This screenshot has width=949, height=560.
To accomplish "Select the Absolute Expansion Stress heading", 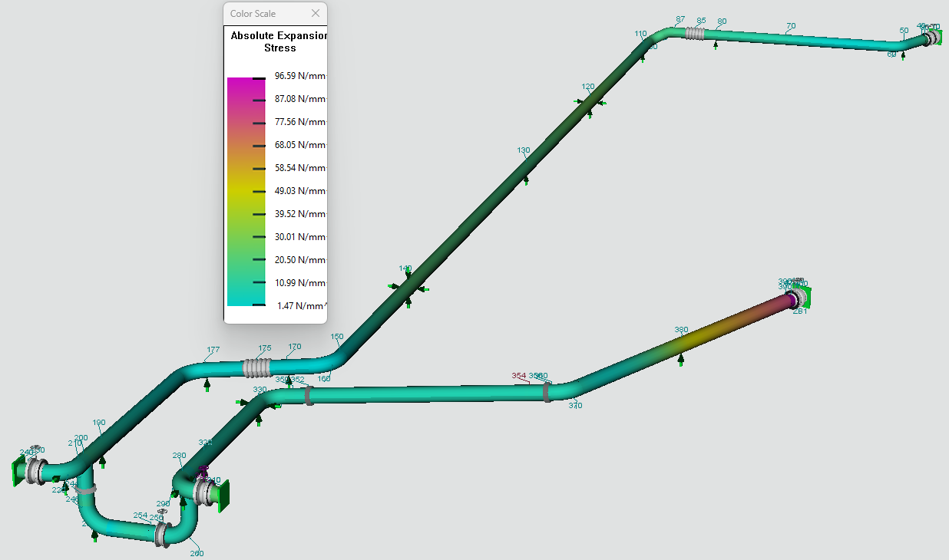I will (x=279, y=41).
